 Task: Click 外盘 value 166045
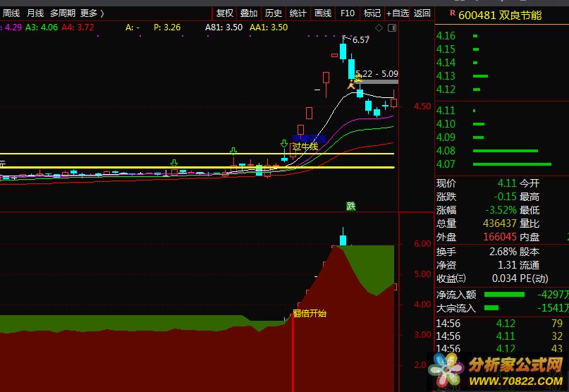tap(500, 237)
